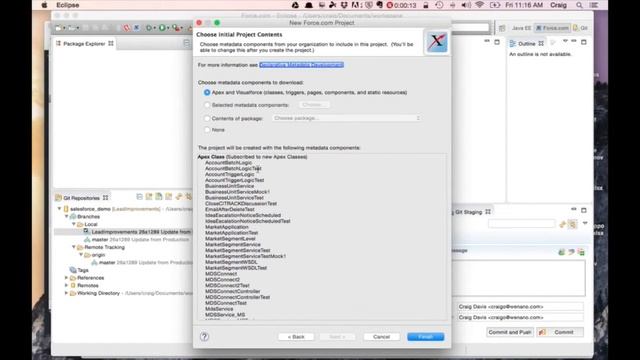Click the Open Perspective icon
Image resolution: width=640 pixels, height=360 pixels.
click(x=502, y=28)
